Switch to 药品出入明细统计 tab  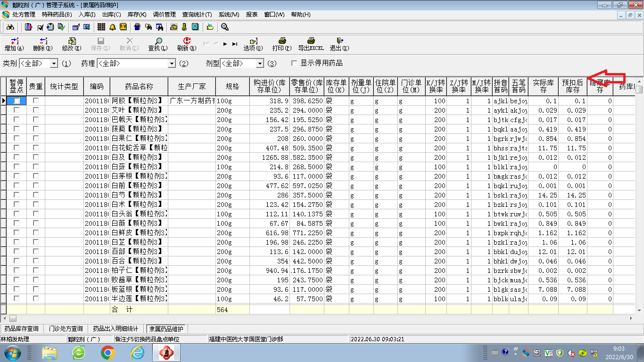(x=116, y=329)
